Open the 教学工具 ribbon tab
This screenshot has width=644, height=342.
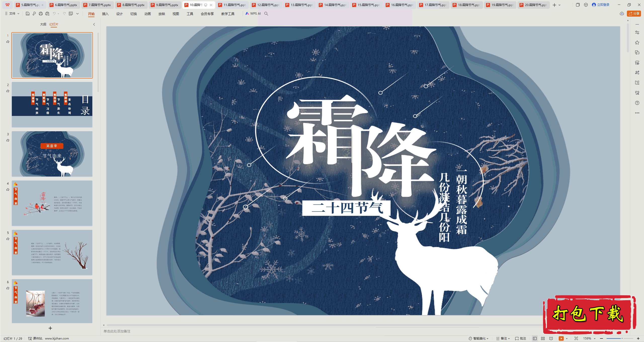pyautogui.click(x=228, y=14)
